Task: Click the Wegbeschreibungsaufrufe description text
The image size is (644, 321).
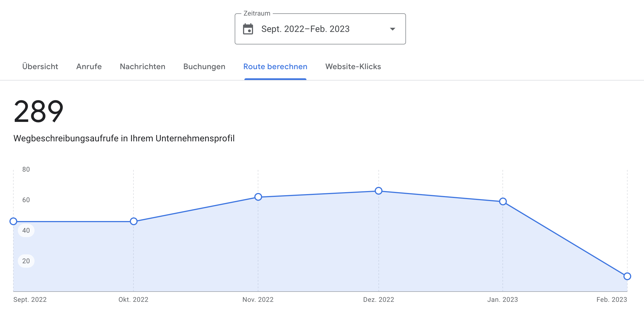Action: 124,138
